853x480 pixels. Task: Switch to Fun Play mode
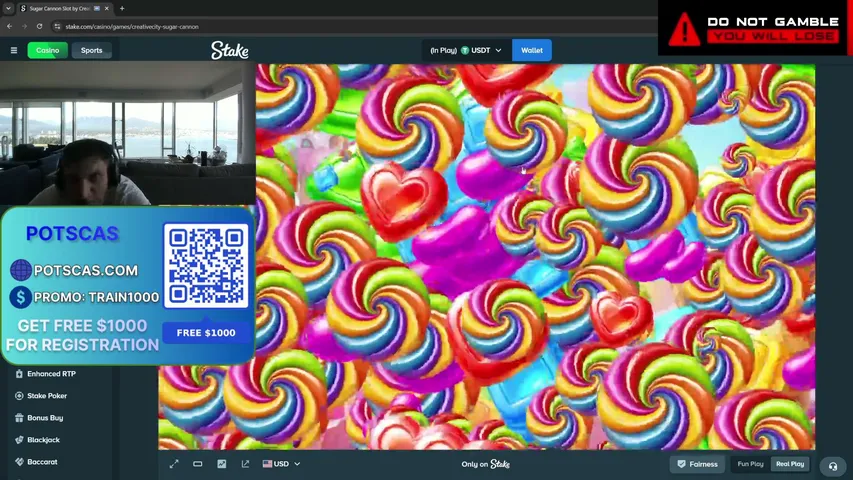(x=750, y=464)
